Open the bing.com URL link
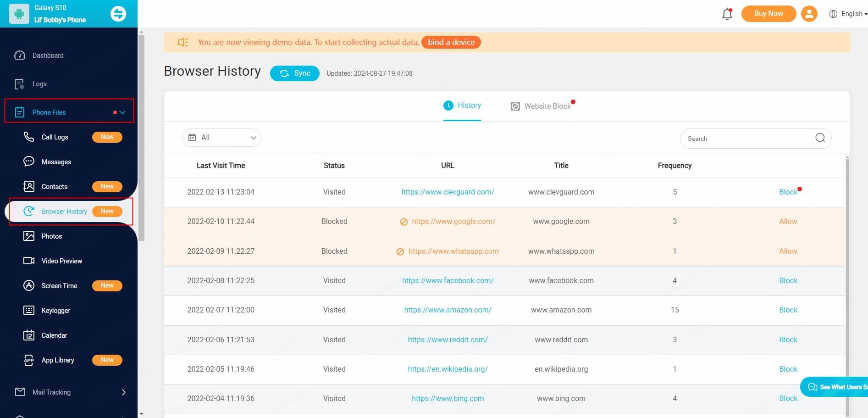The image size is (868, 418). point(448,399)
